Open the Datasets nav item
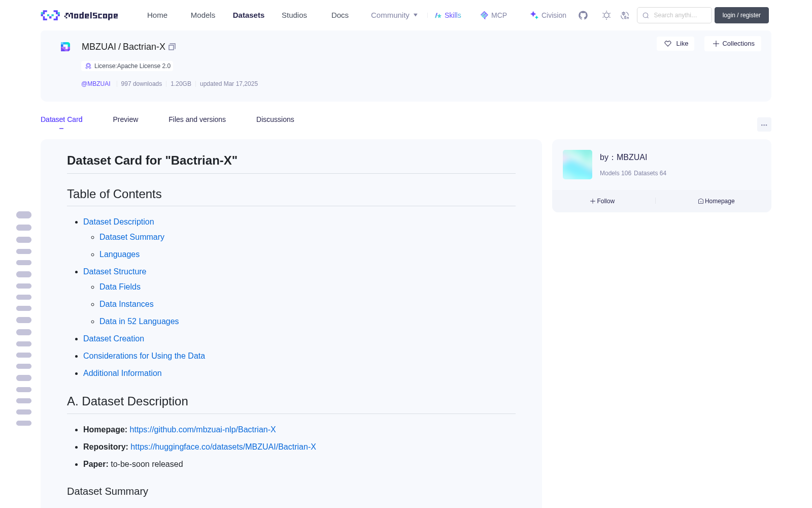This screenshot has height=508, width=812. coord(249,15)
